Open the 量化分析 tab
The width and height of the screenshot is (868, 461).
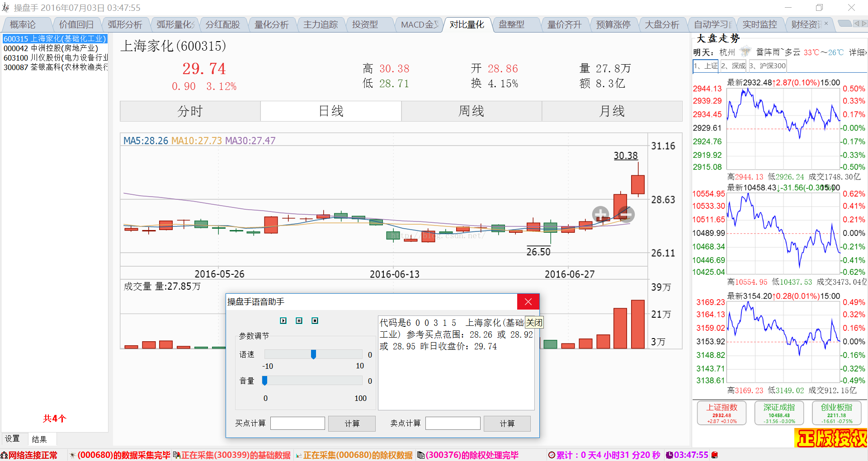271,24
